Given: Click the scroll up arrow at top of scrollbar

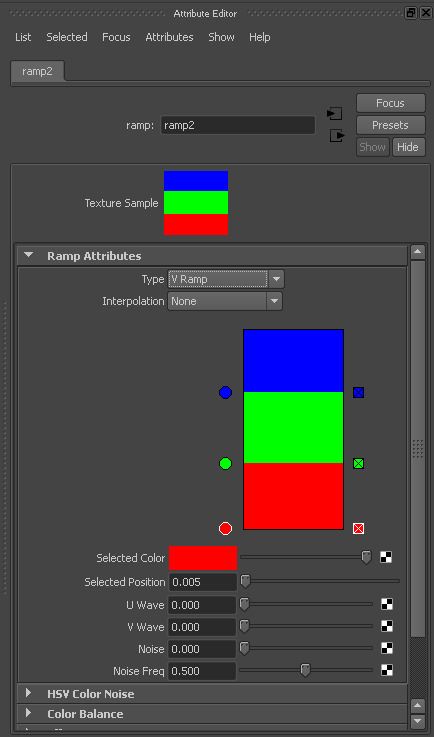Looking at the screenshot, I should pyautogui.click(x=418, y=252).
